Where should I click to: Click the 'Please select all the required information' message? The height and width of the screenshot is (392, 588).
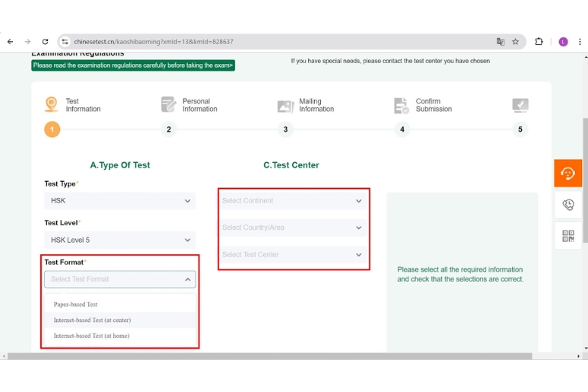click(460, 274)
